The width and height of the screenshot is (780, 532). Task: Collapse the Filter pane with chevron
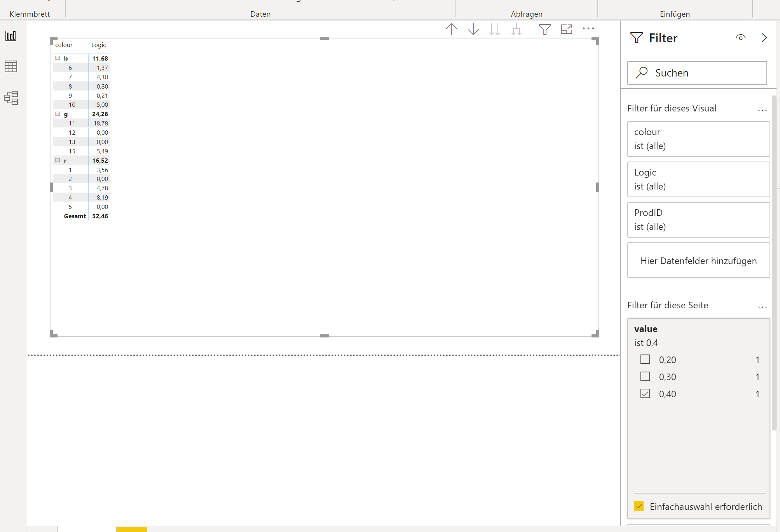tap(764, 38)
